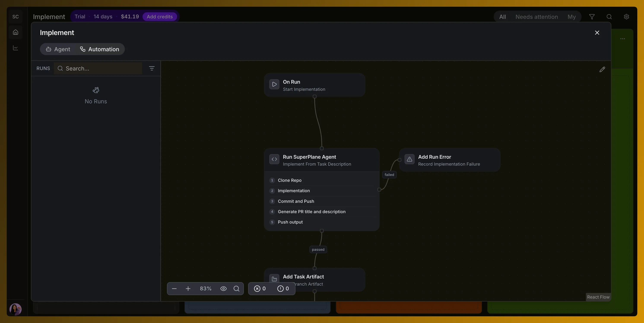644x323 pixels.
Task: Click the $41.19 credit balance
Action: click(x=130, y=16)
